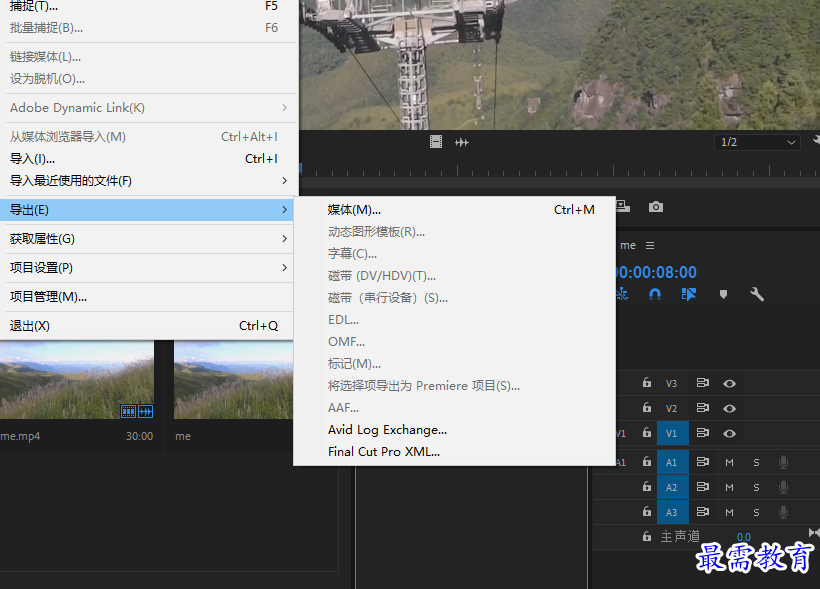Image resolution: width=820 pixels, height=589 pixels.
Task: Click the 00:00:08:00 timecode field
Action: [x=657, y=272]
